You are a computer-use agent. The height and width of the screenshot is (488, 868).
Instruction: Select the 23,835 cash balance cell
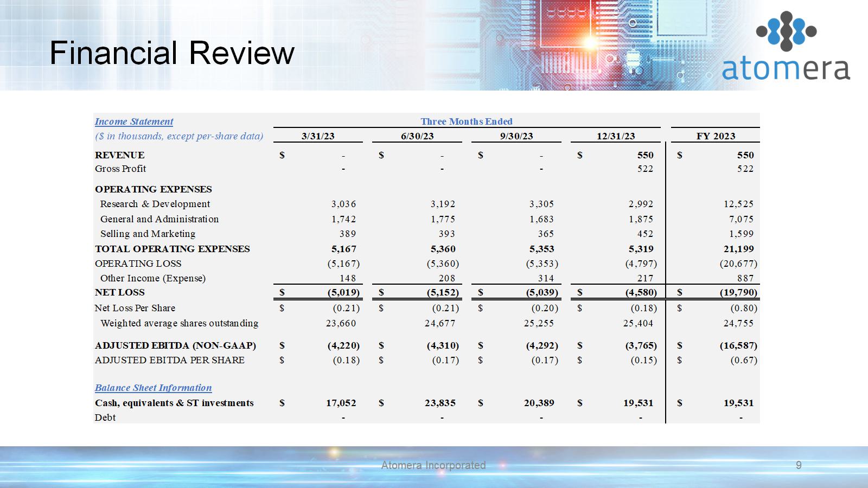pyautogui.click(x=439, y=403)
